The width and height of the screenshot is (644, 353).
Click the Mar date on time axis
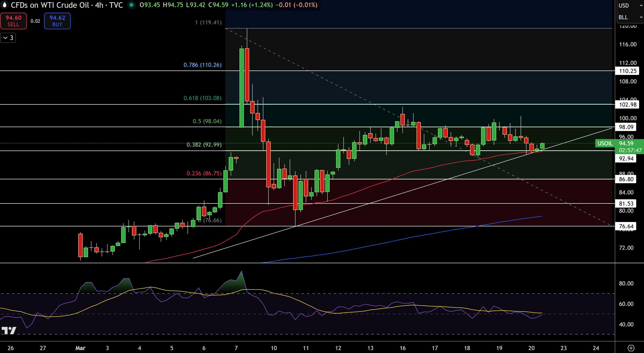pyautogui.click(x=80, y=348)
